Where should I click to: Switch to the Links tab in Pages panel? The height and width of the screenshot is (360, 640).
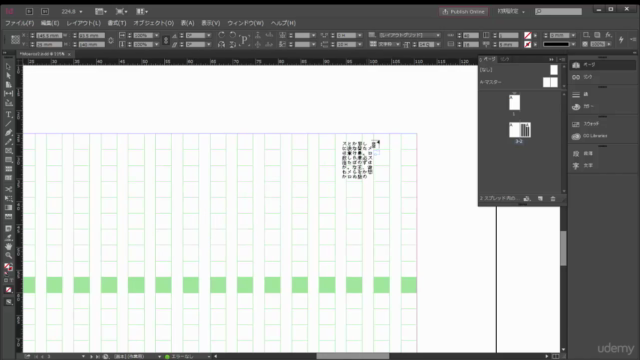pyautogui.click(x=505, y=59)
